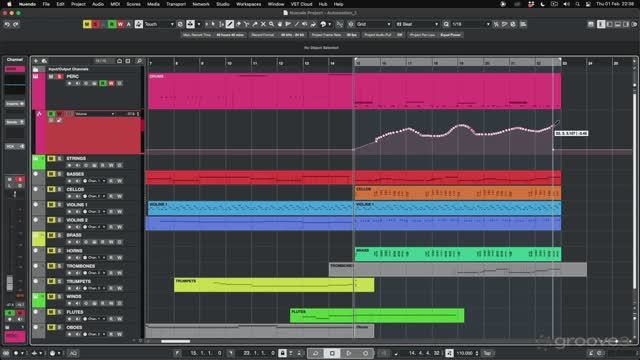Open the Workspaces menu

tap(249, 4)
